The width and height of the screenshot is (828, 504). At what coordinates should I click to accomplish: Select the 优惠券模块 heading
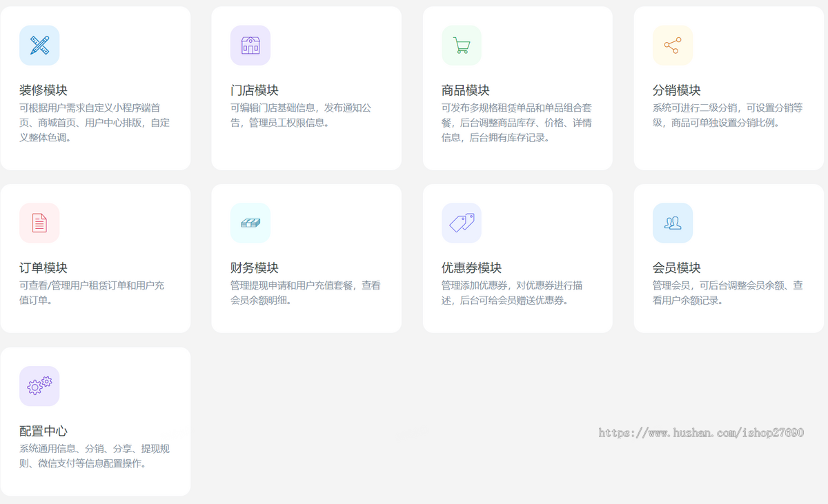point(472,268)
